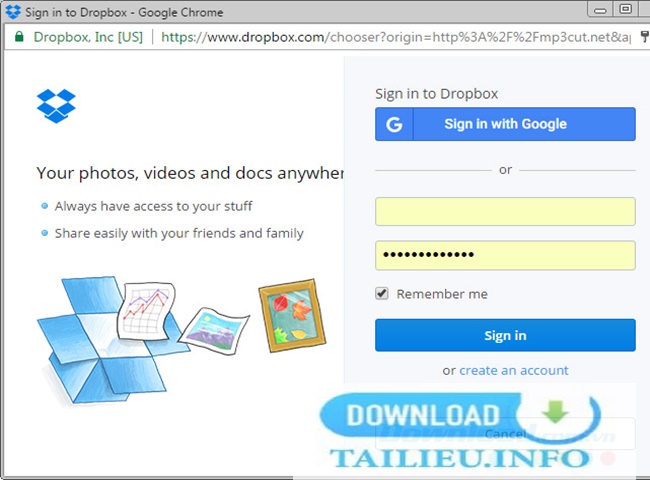The width and height of the screenshot is (650, 480).
Task: Click the green padlock security icon
Action: pos(19,36)
